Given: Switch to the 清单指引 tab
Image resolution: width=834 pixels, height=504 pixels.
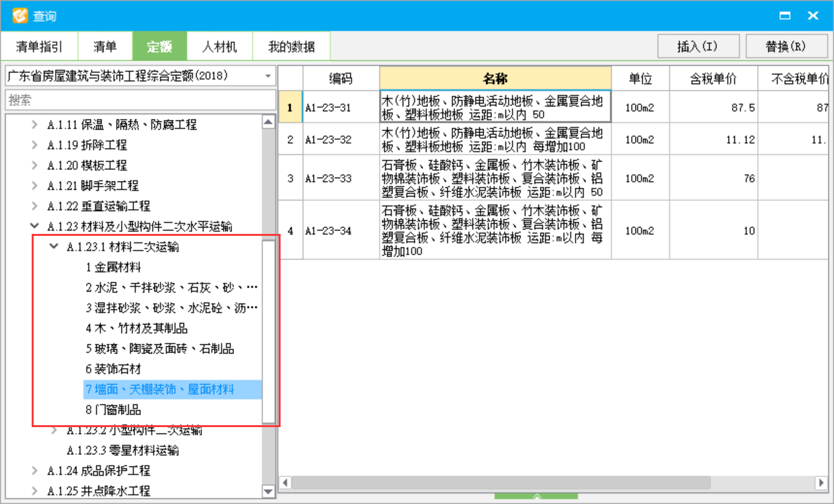Looking at the screenshot, I should [x=39, y=47].
